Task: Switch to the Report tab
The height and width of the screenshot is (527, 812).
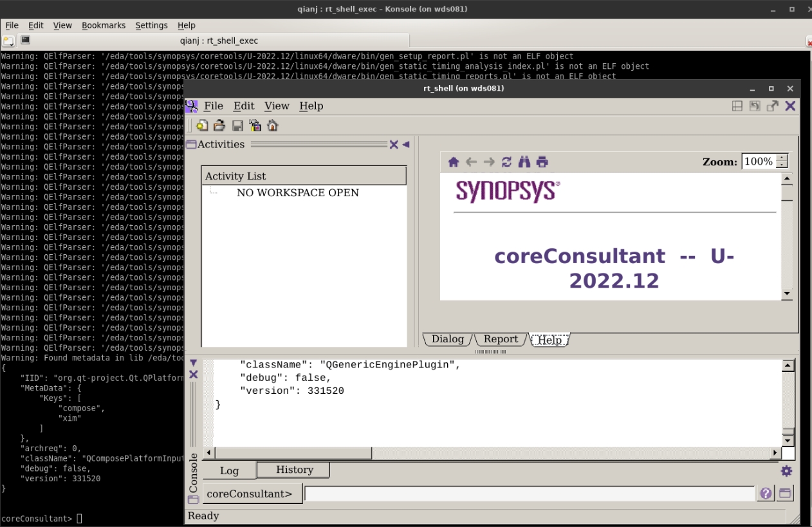Action: tap(501, 339)
